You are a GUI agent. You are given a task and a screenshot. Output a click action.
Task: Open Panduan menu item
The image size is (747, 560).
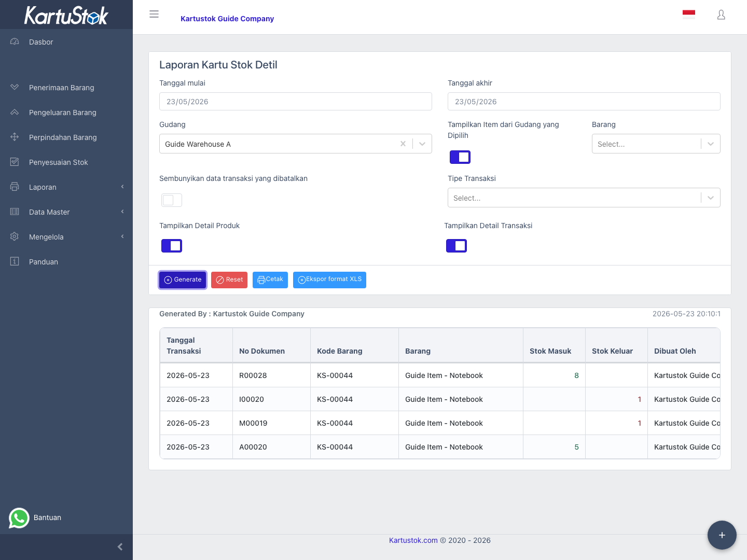coord(66,262)
